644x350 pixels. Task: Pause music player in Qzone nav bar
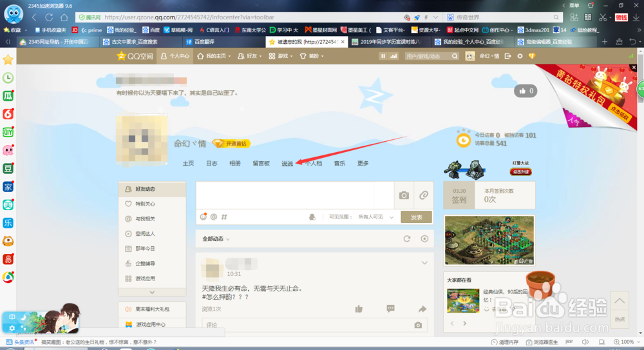point(383,56)
